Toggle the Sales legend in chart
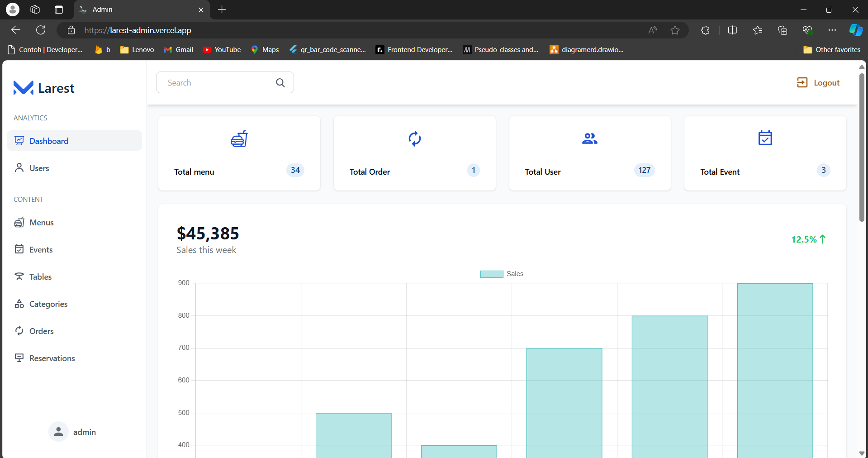 pos(502,274)
